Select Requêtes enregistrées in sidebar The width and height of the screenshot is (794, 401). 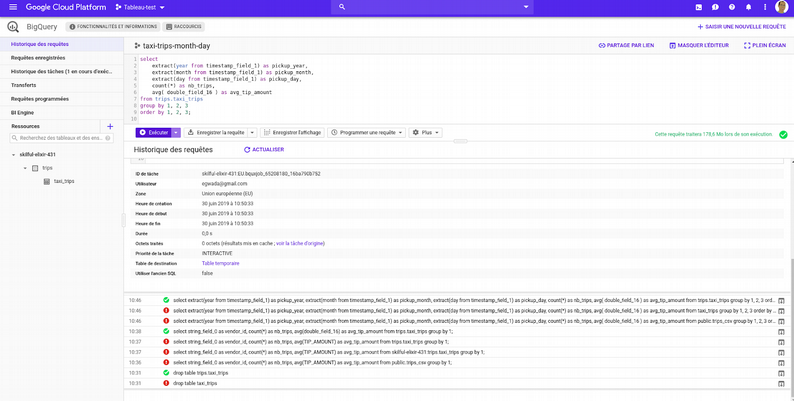pyautogui.click(x=38, y=58)
